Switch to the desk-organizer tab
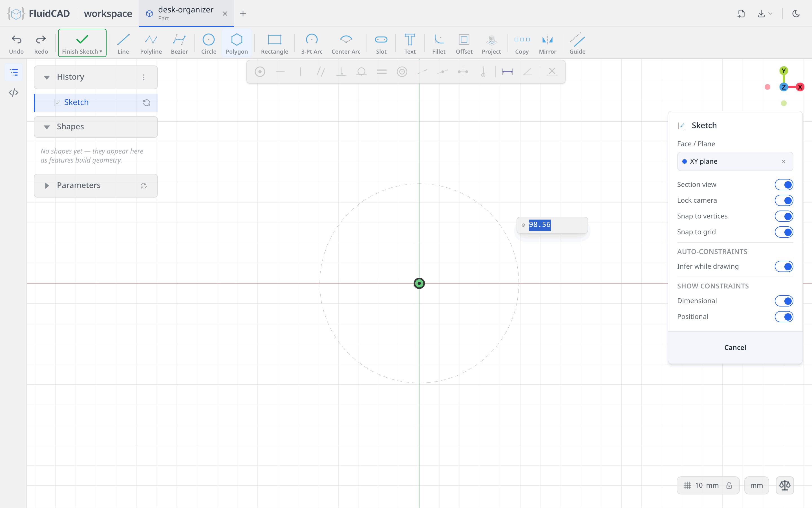 pyautogui.click(x=186, y=14)
